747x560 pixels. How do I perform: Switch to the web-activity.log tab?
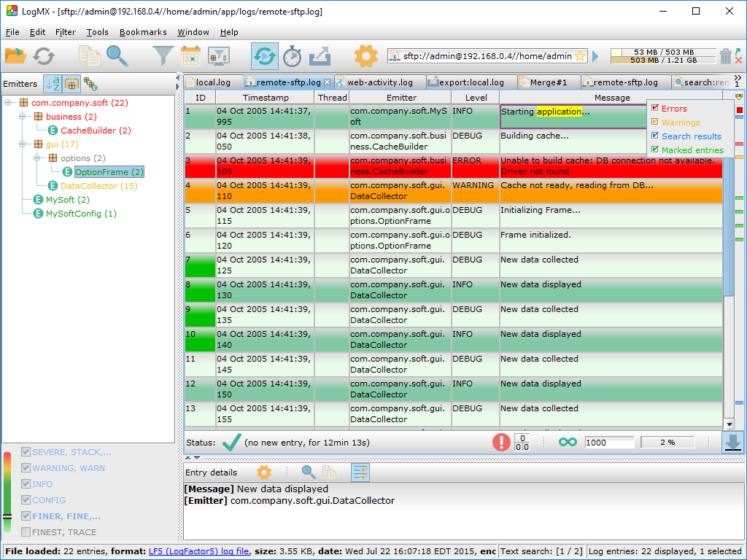click(x=379, y=82)
